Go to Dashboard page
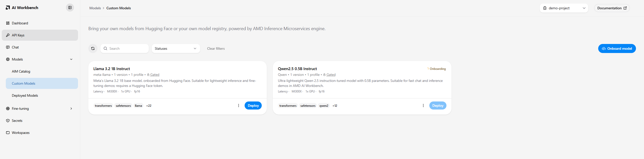Image resolution: width=644 pixels, height=159 pixels. tap(40, 23)
